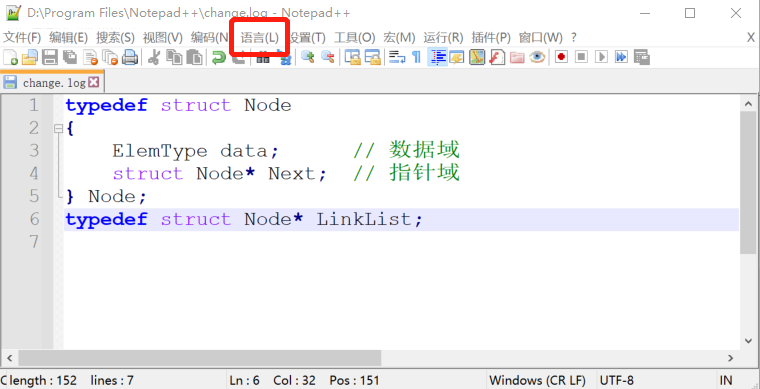Save the current file with the floppy icon
This screenshot has height=389, width=760.
tap(49, 57)
